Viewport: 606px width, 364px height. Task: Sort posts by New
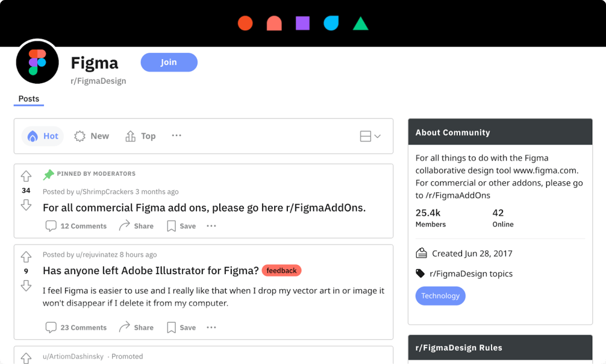[x=91, y=136]
